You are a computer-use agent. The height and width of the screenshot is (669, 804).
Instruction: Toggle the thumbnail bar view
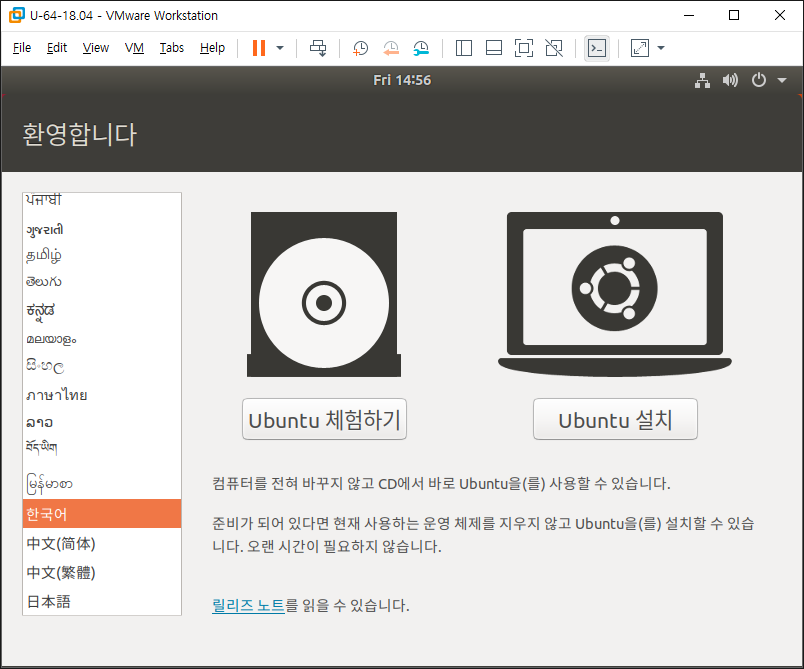point(494,48)
